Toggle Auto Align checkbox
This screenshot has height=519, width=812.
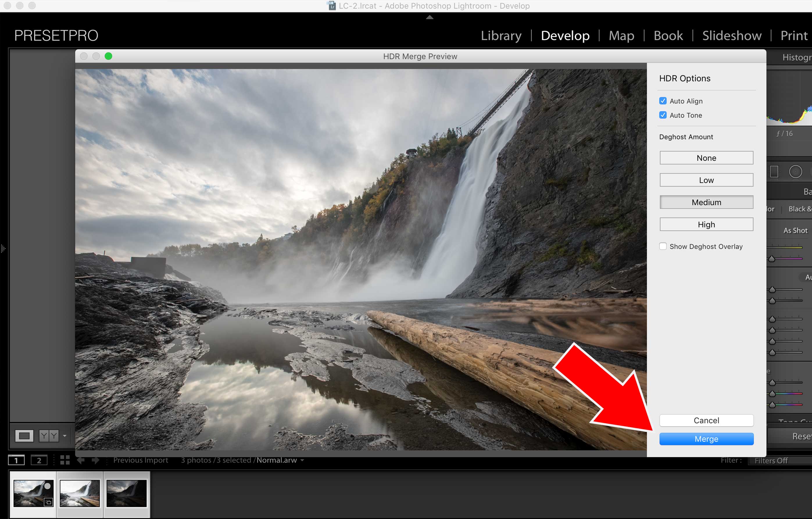pyautogui.click(x=663, y=101)
